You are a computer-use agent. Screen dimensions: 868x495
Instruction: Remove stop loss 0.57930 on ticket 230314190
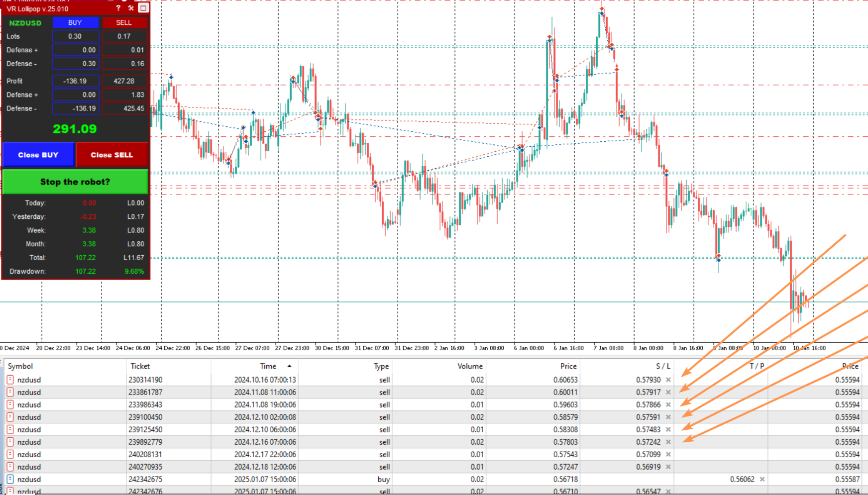tap(668, 380)
